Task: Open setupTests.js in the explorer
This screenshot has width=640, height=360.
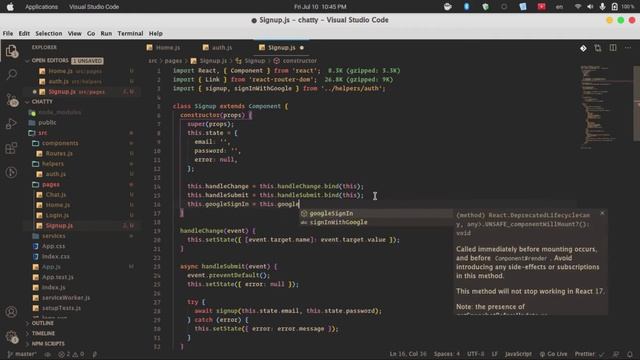Action: 61,308
